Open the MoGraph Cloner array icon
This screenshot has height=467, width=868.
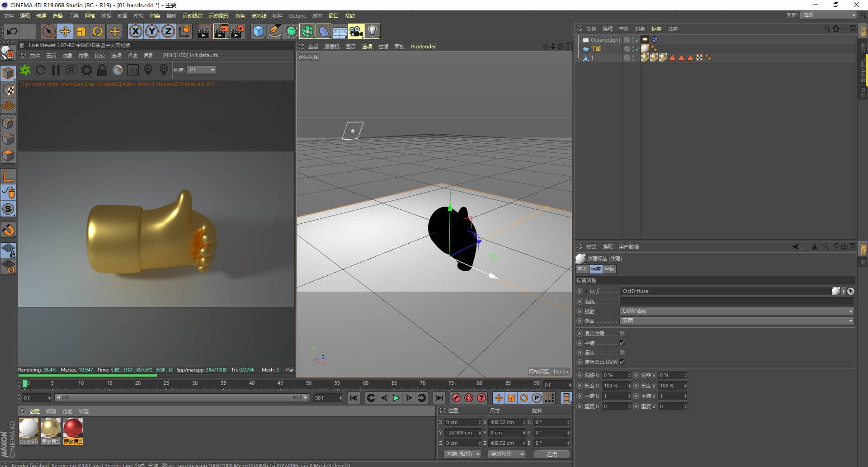(307, 31)
